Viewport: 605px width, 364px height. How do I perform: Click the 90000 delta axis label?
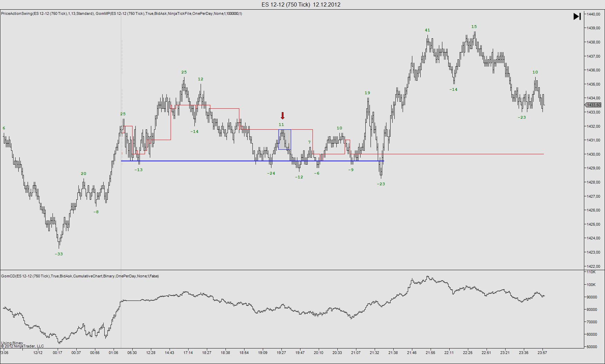(592, 297)
